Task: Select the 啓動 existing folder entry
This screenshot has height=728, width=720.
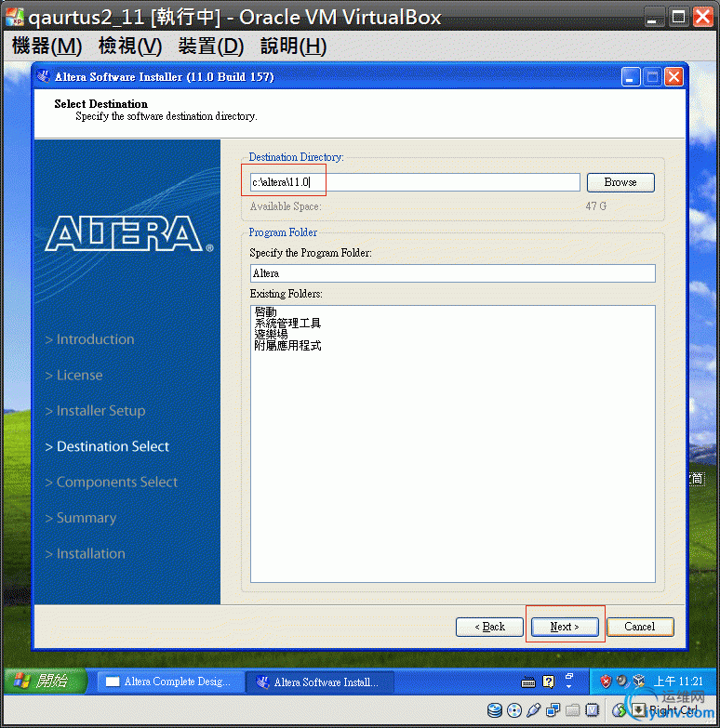Action: pos(266,311)
